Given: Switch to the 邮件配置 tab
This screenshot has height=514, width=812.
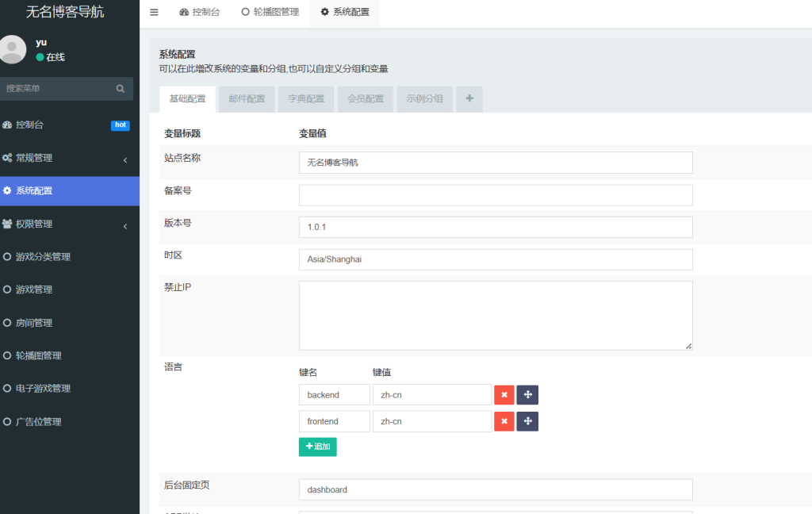Looking at the screenshot, I should pos(246,98).
